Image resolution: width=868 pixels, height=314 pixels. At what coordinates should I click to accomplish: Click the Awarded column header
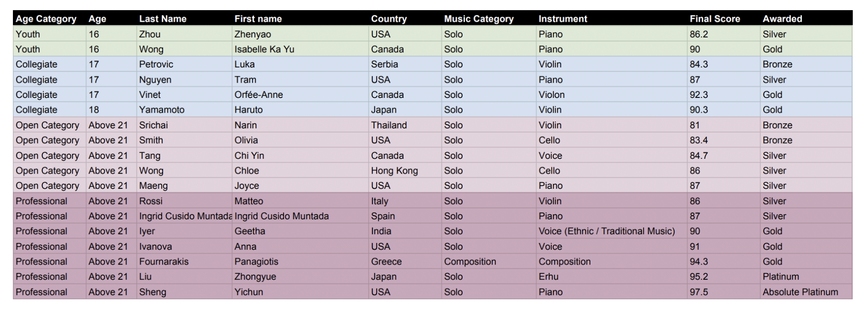coord(782,19)
